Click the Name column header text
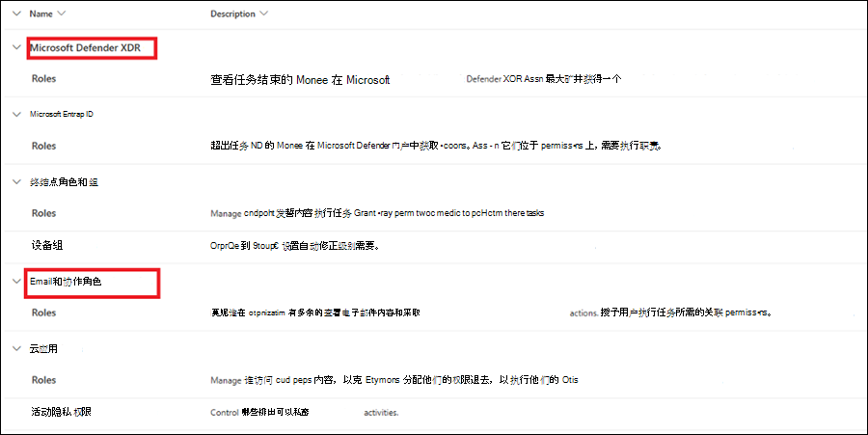868x435 pixels. (x=41, y=14)
